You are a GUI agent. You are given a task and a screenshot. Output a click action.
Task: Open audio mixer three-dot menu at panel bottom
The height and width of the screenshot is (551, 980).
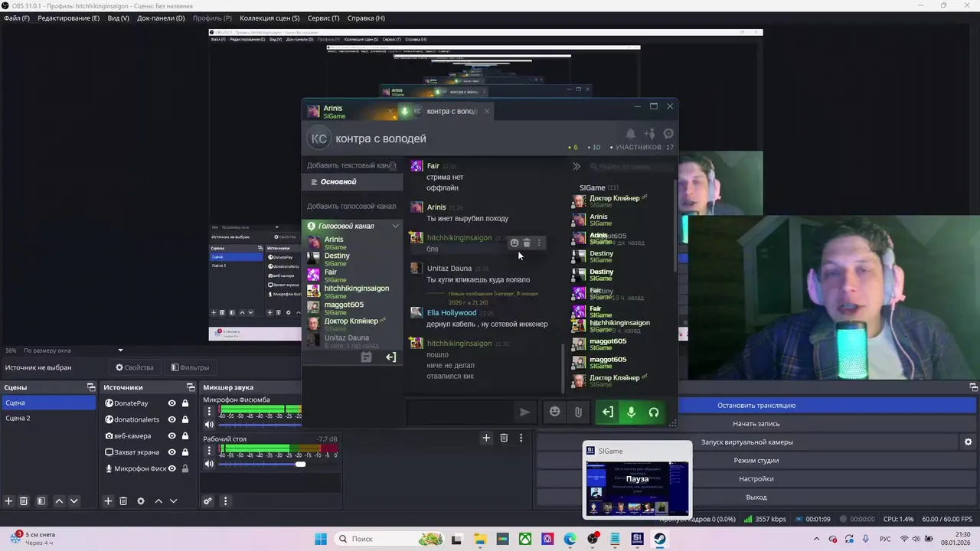click(225, 501)
